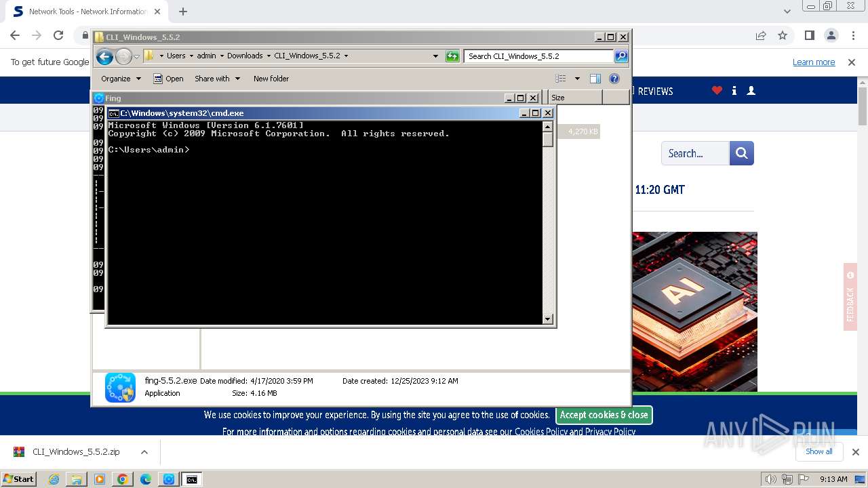Open the Organize menu
This screenshot has height=488, width=868.
point(121,79)
